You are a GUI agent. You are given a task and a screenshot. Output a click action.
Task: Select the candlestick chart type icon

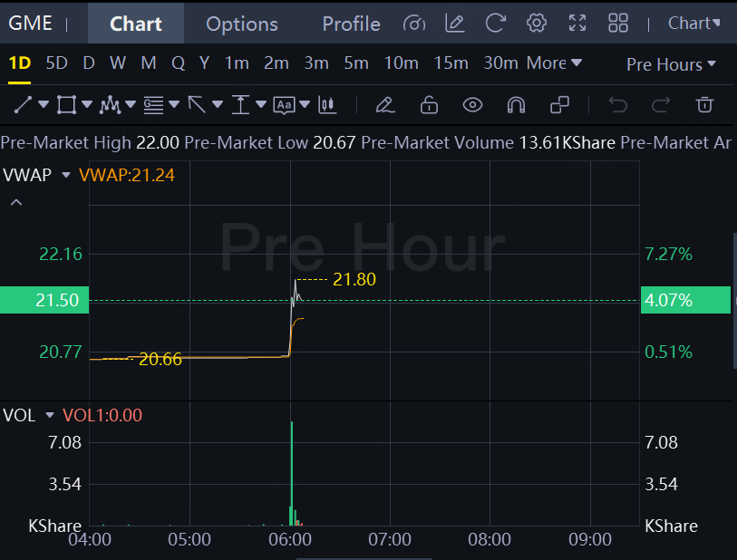(327, 105)
